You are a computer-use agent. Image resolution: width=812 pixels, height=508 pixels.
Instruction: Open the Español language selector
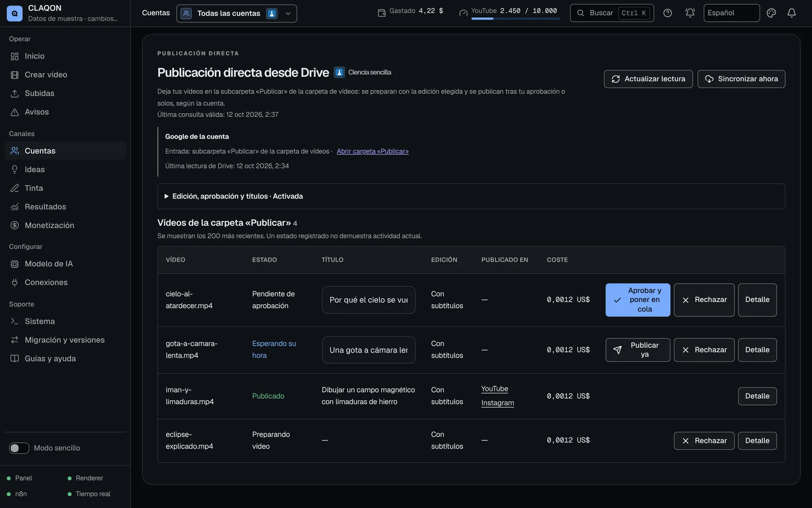point(731,13)
